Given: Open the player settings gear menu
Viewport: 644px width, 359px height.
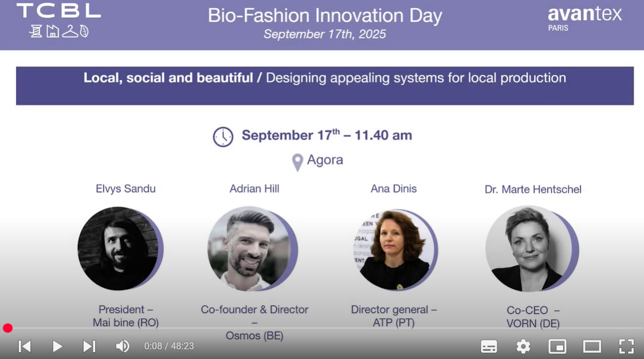Looking at the screenshot, I should [523, 346].
